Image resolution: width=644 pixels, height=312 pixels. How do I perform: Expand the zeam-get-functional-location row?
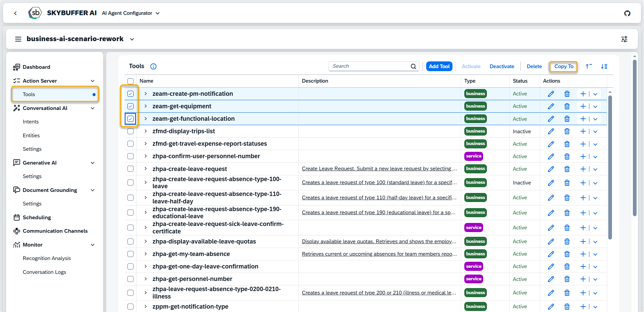(x=146, y=119)
